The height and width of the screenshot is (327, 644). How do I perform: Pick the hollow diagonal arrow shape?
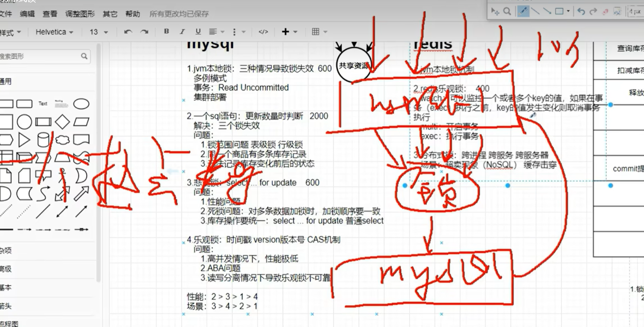81,194
